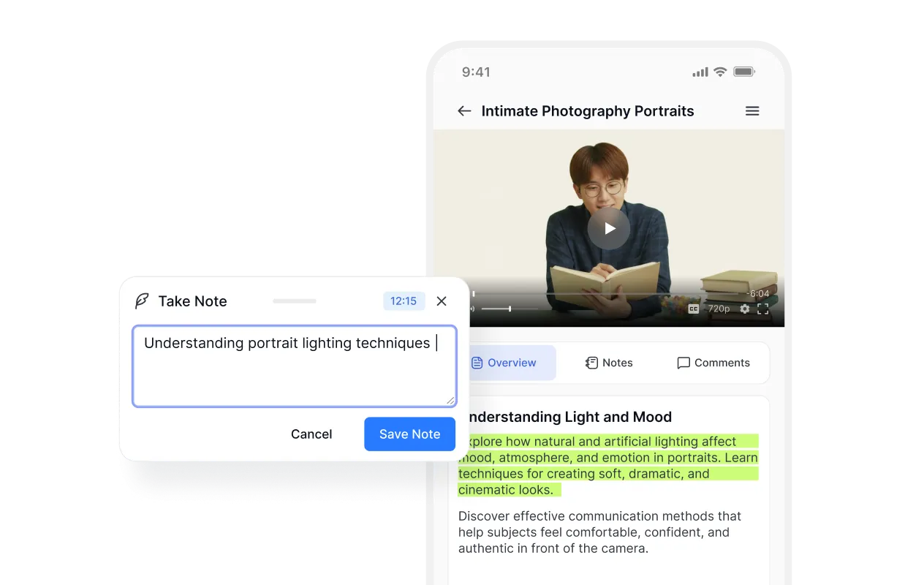Click the 'Intimate Photography Portraits' title

pos(588,111)
